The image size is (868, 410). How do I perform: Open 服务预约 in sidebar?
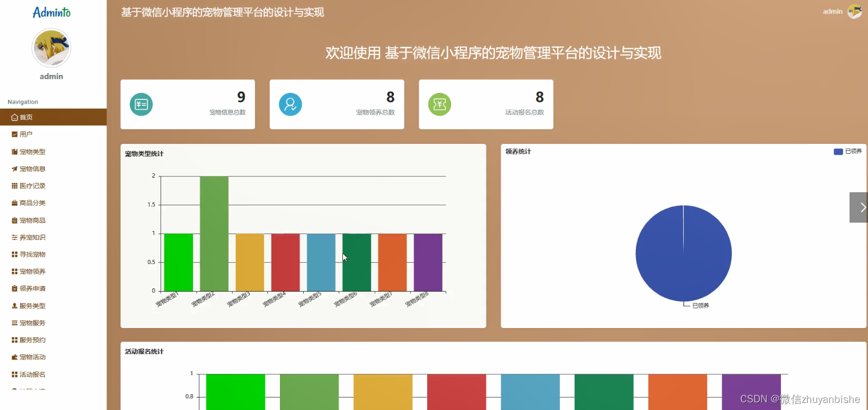(x=53, y=340)
